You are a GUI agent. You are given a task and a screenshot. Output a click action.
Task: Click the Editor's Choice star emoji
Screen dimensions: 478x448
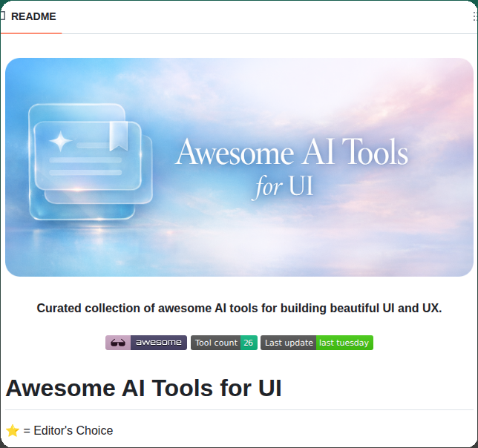point(13,431)
